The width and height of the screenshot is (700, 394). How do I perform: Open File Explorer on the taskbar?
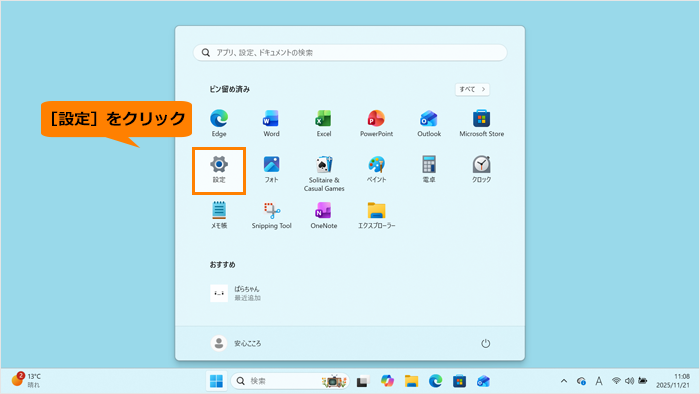(x=411, y=381)
